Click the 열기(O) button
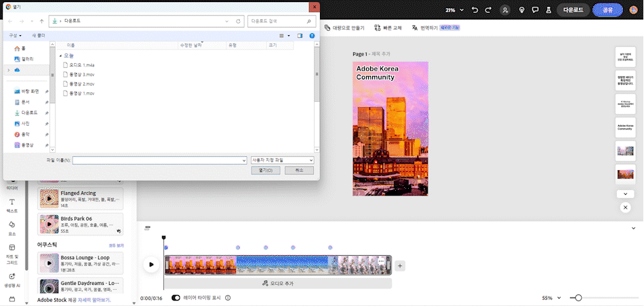The width and height of the screenshot is (644, 306). [x=266, y=170]
